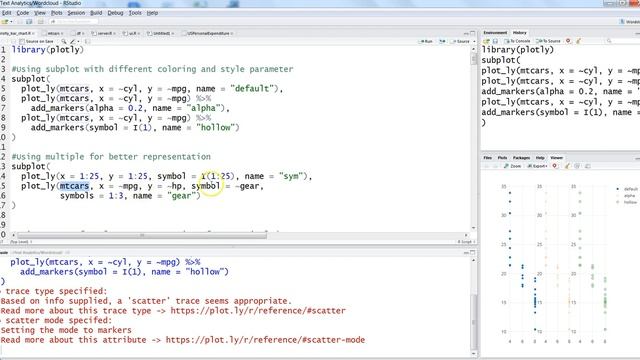Maximize the source editor pane
The width and height of the screenshot is (640, 360).
tap(473, 33)
